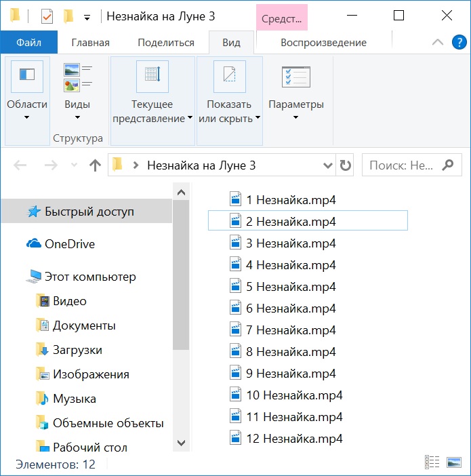471x476 pixels.
Task: Click the Properties quick access checkmark icon
Action: (47, 16)
